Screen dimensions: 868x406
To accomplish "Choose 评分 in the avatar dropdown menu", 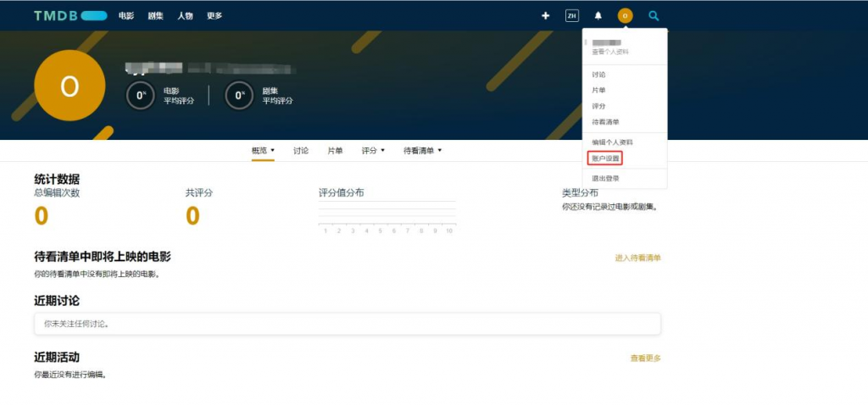I will tap(598, 106).
